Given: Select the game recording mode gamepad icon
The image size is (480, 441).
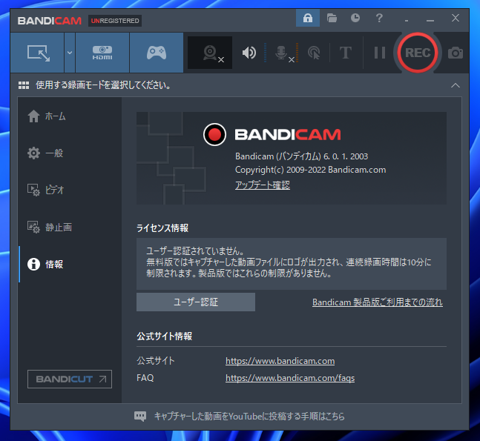Looking at the screenshot, I should (x=156, y=53).
